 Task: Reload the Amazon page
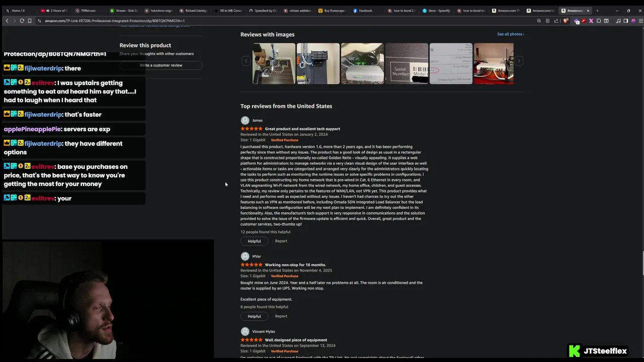pos(22,21)
